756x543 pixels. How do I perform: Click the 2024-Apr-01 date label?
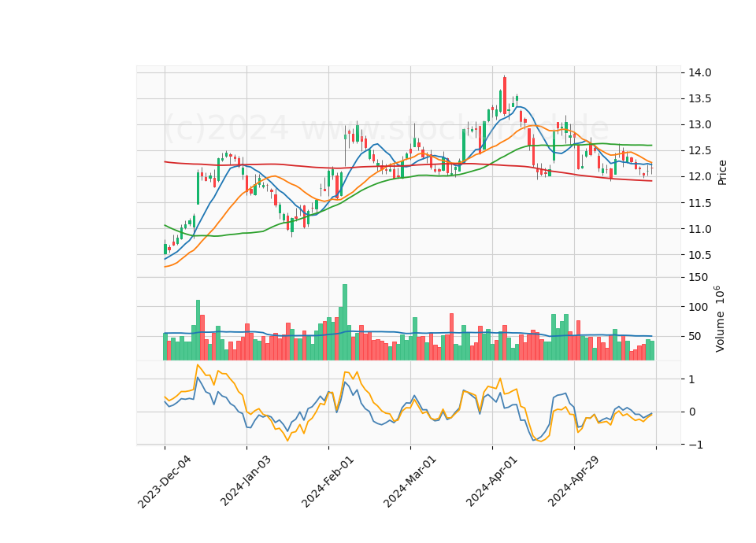[491, 480]
